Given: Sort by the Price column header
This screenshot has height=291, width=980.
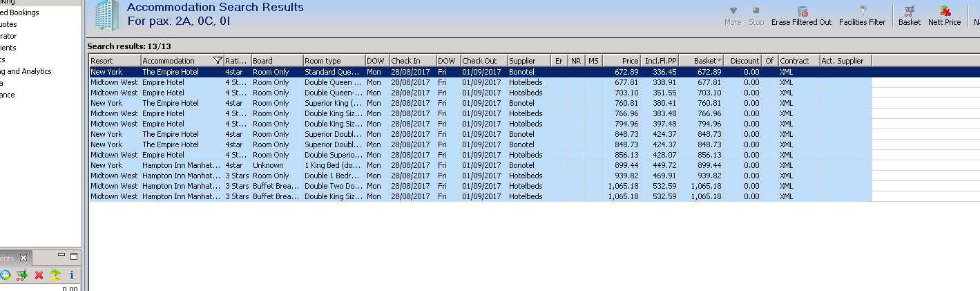Looking at the screenshot, I should click(x=621, y=61).
